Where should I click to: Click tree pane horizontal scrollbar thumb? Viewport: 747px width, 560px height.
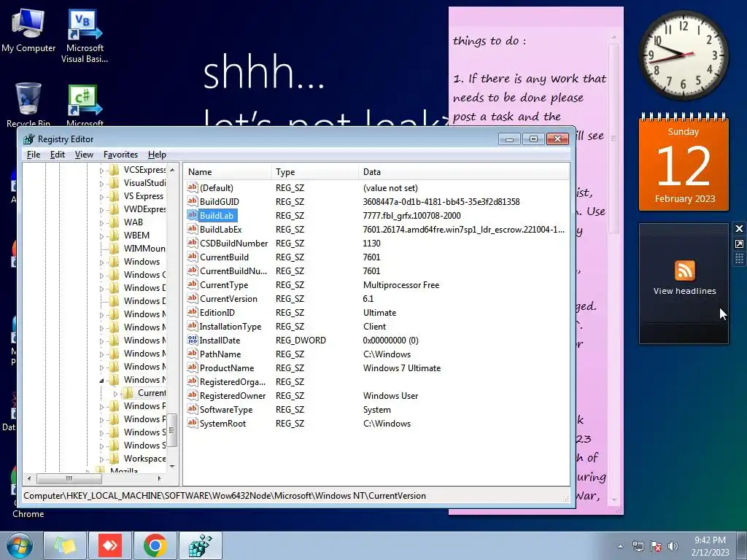pos(69,478)
